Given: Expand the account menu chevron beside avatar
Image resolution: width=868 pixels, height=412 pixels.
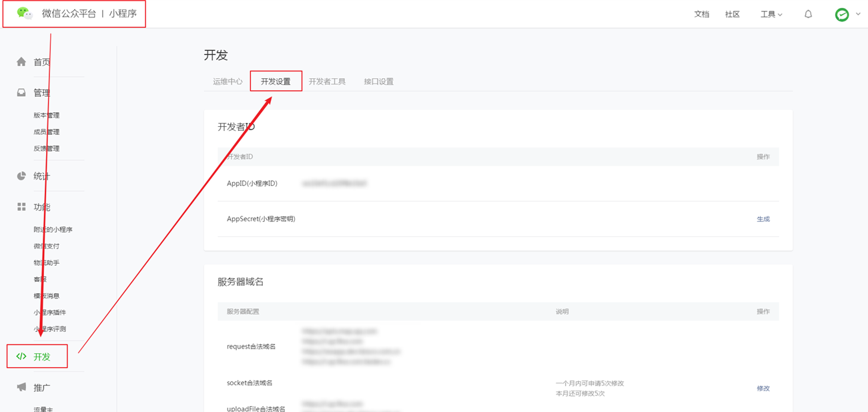Looking at the screenshot, I should (x=858, y=14).
